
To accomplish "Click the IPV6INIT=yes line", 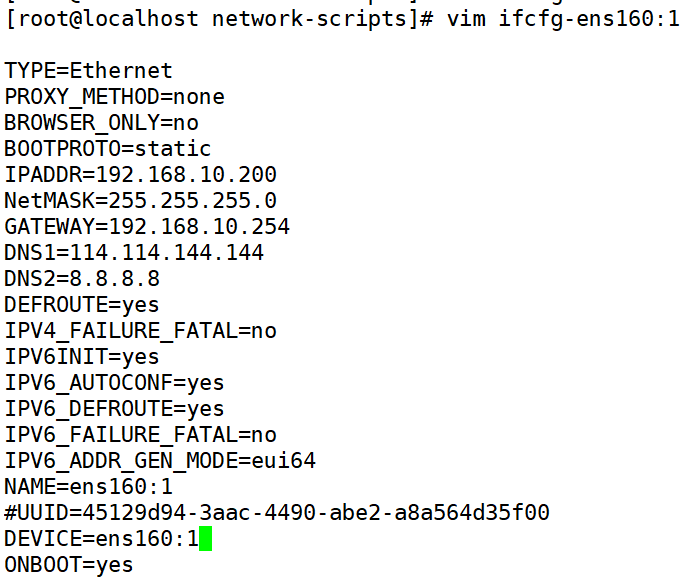I will 82,357.
